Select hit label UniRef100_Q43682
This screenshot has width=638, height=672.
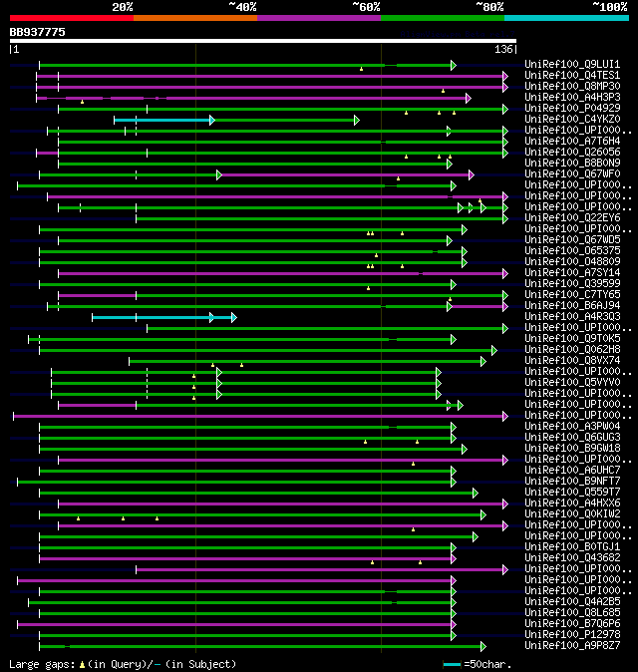572,558
